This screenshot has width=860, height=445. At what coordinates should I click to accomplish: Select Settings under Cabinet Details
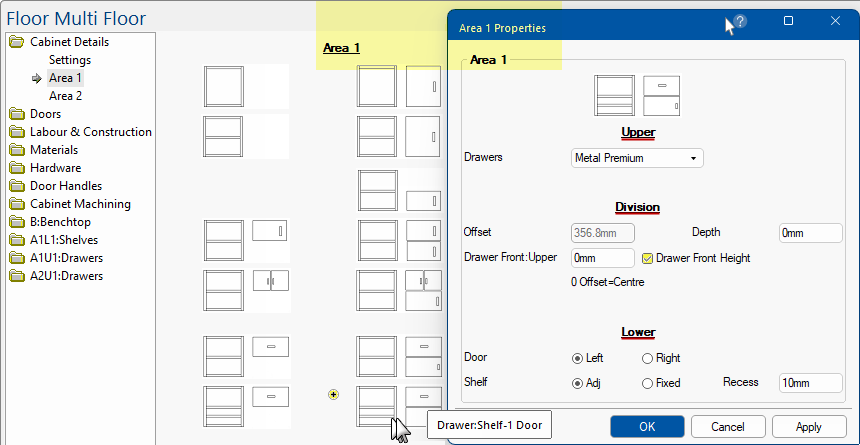tap(70, 60)
